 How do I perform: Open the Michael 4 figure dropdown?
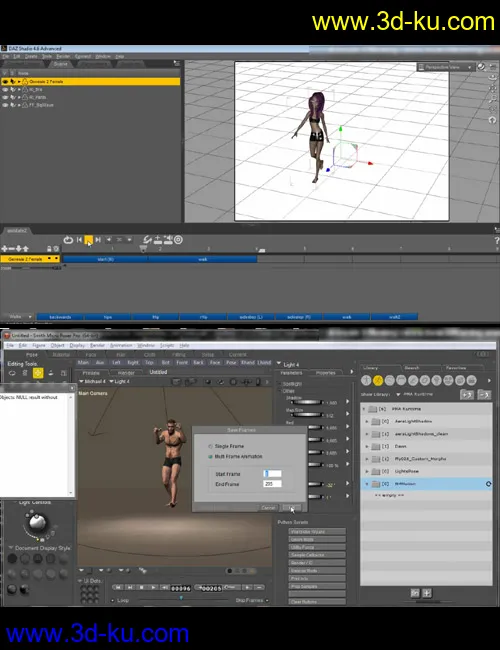(93, 381)
